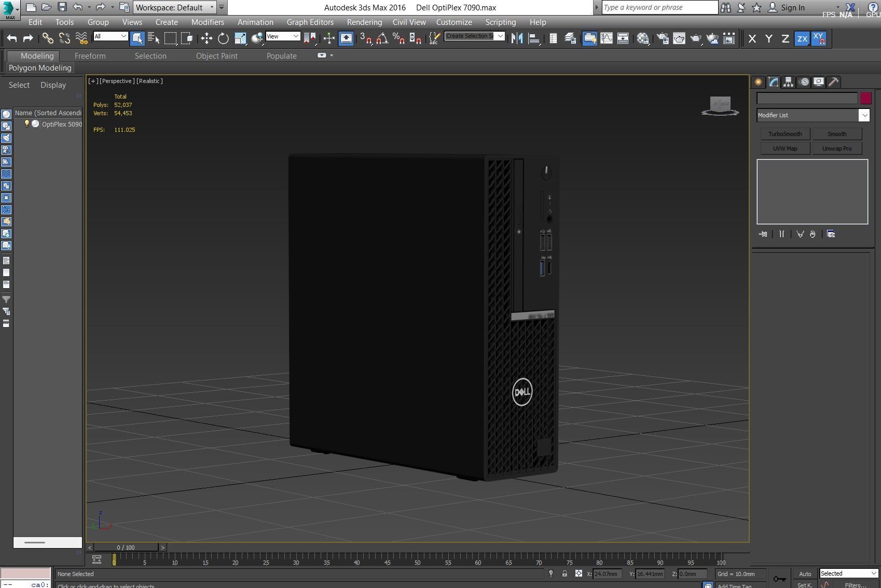
Task: Open Render Setup dialog
Action: 662,38
